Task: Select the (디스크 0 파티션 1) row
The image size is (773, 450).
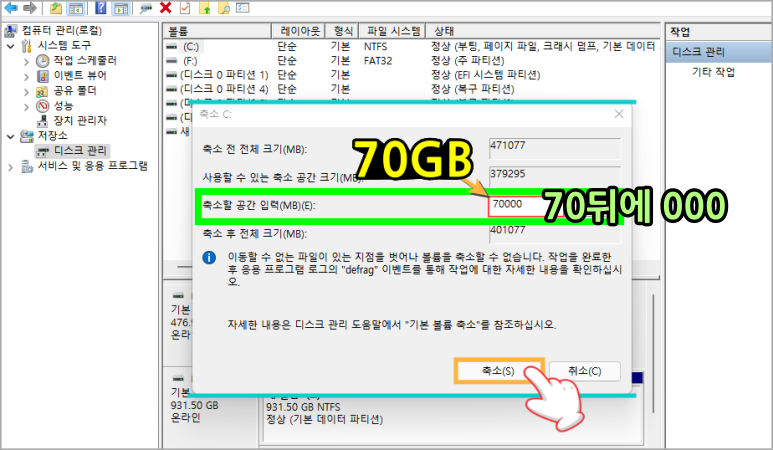Action: (x=412, y=75)
